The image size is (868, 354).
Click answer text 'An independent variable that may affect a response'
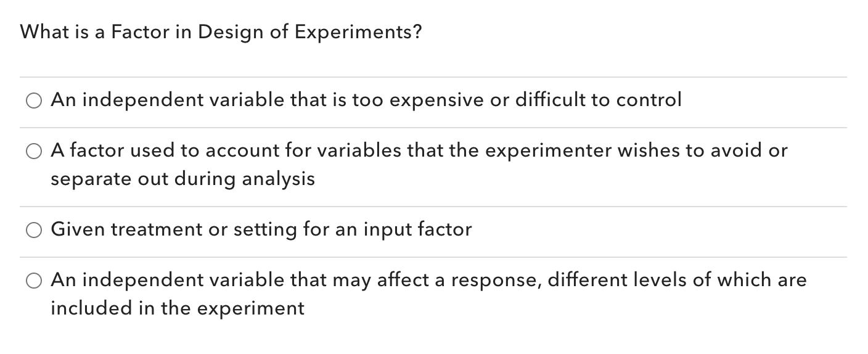[428, 294]
